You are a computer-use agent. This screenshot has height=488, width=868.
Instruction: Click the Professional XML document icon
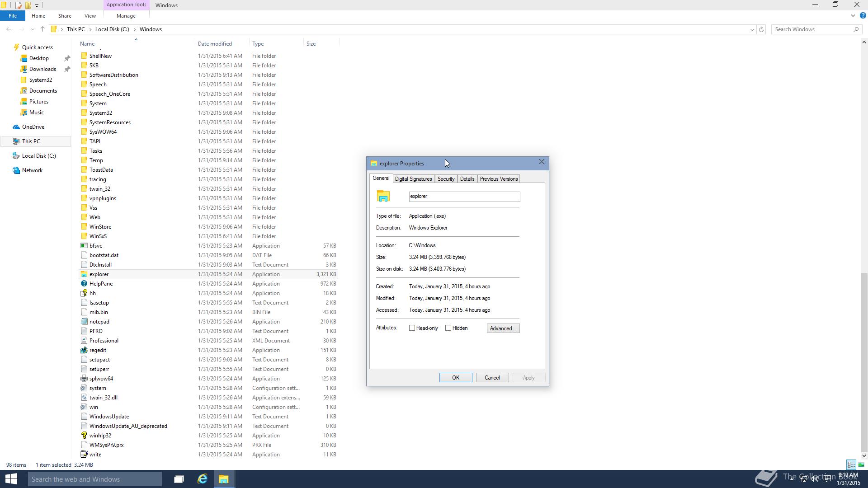84,341
